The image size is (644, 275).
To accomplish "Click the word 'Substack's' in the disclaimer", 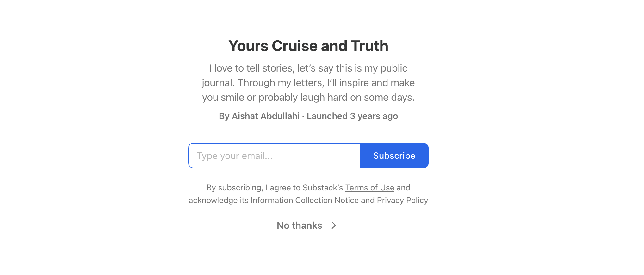I will pyautogui.click(x=323, y=188).
